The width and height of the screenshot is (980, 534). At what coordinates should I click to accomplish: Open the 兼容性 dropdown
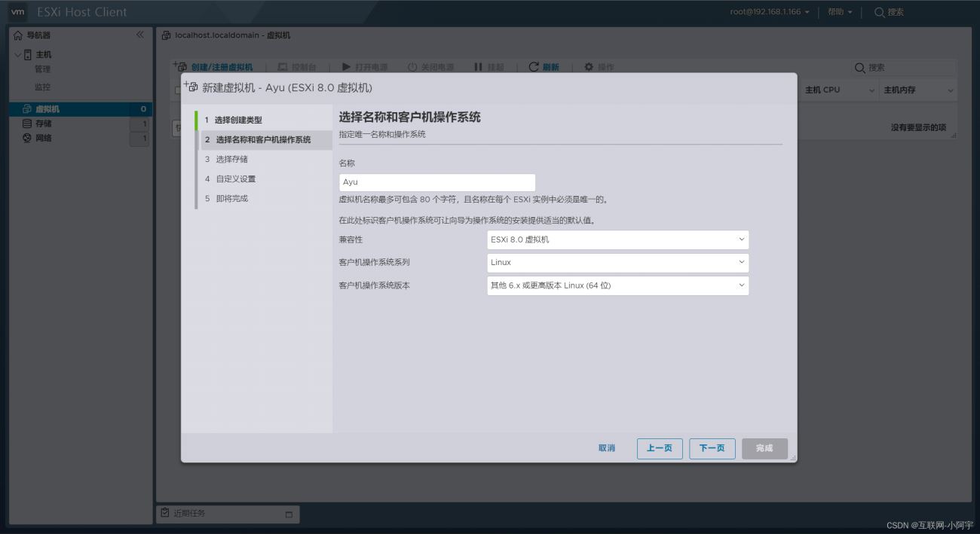tap(617, 240)
